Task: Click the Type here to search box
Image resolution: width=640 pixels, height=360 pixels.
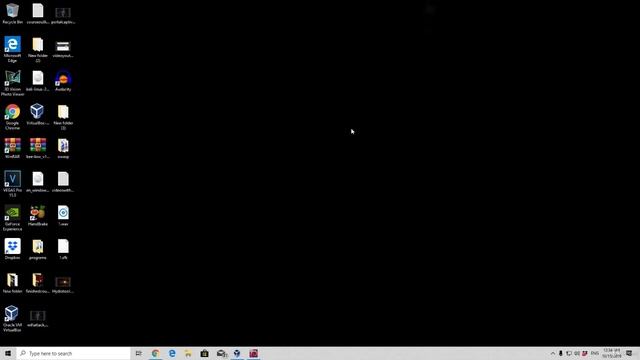Action: coord(73,353)
